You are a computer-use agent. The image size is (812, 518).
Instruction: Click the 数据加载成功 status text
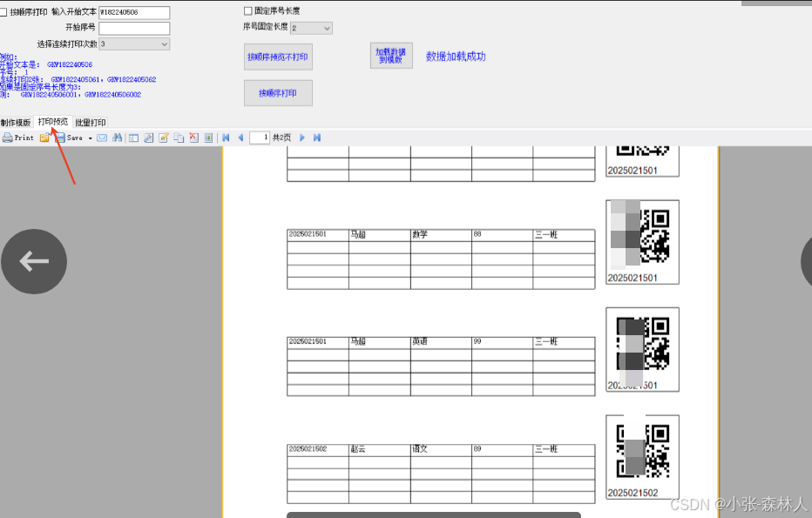coord(456,57)
